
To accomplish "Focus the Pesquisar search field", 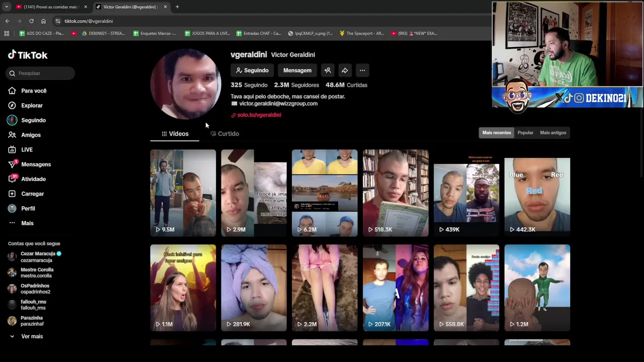I will (41, 73).
